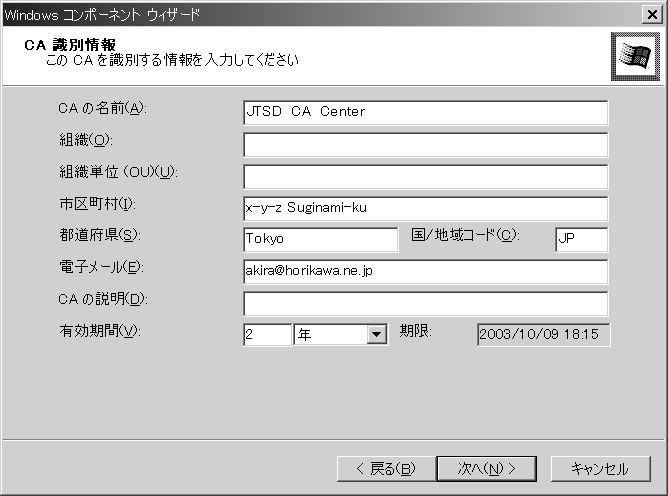This screenshot has height=496, width=668.
Task: Close the Windows コンポーネント ウィザード dialog
Action: [x=652, y=15]
